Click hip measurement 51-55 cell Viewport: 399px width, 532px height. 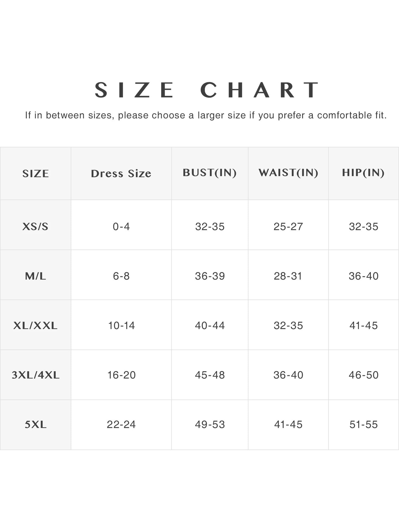[x=363, y=424]
